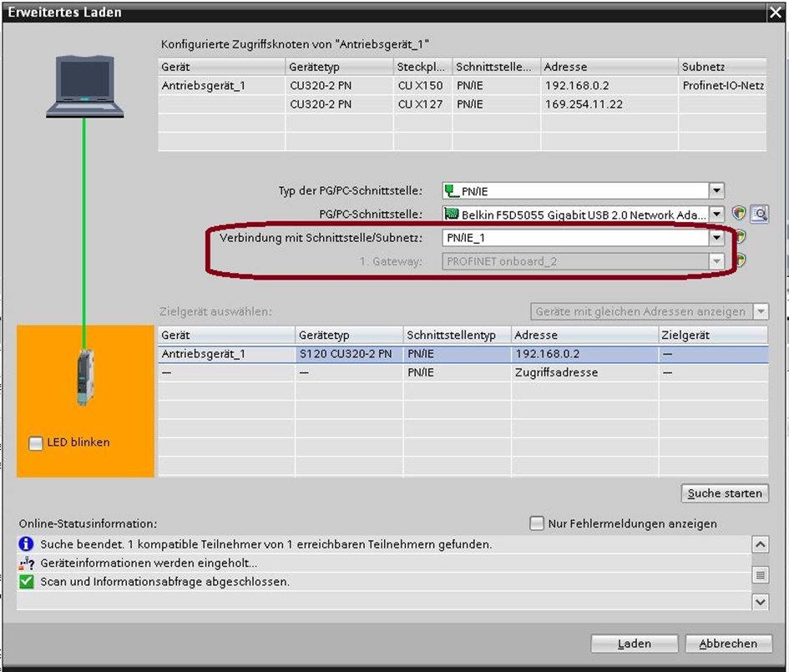Click the Geräteinformationen status question icon
Image resolution: width=789 pixels, height=672 pixels.
(27, 563)
